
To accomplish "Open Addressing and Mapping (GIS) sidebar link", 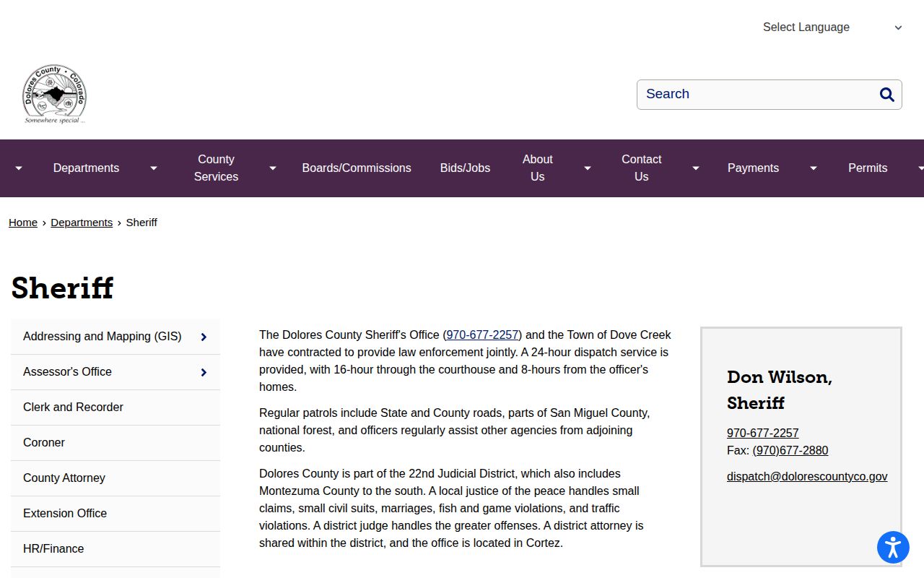I will coord(103,337).
